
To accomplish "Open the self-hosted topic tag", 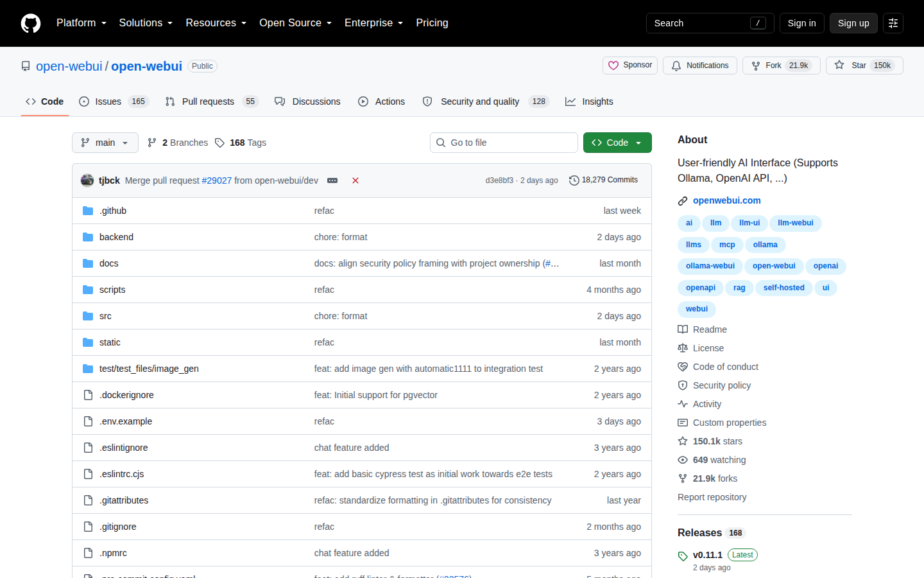I will point(784,288).
